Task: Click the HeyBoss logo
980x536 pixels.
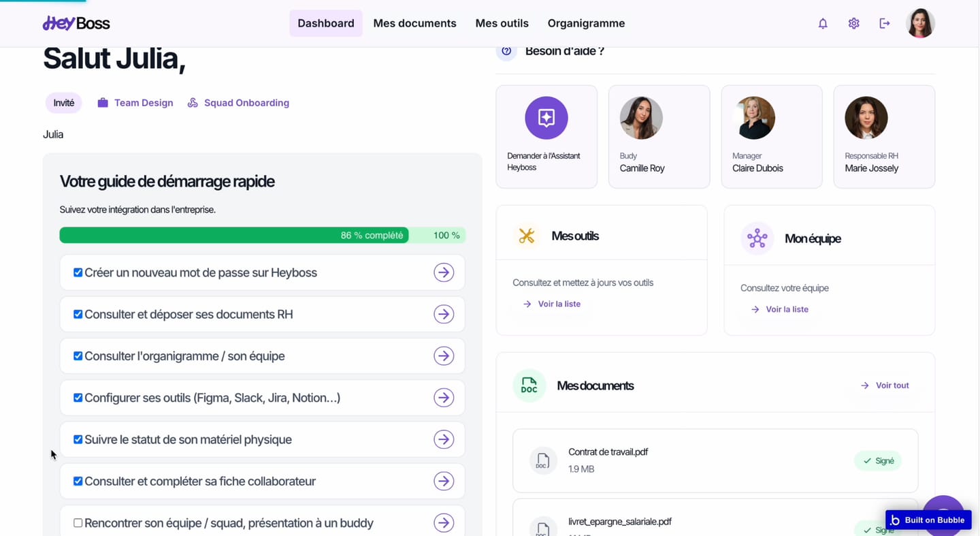Action: click(76, 23)
